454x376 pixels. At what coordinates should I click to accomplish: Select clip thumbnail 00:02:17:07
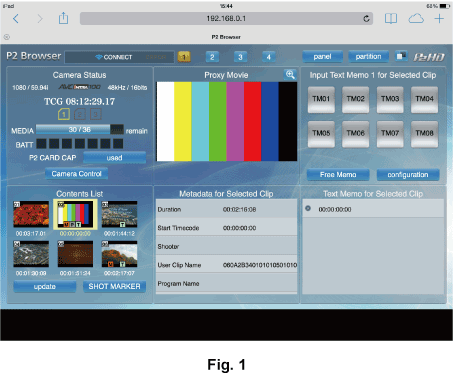click(119, 254)
